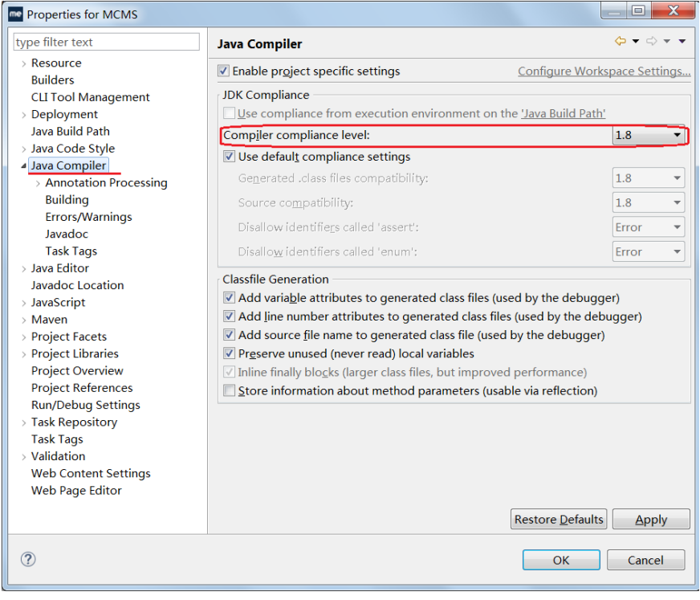Select Web Content Settings page
The width and height of the screenshot is (700, 600).
[x=91, y=473]
